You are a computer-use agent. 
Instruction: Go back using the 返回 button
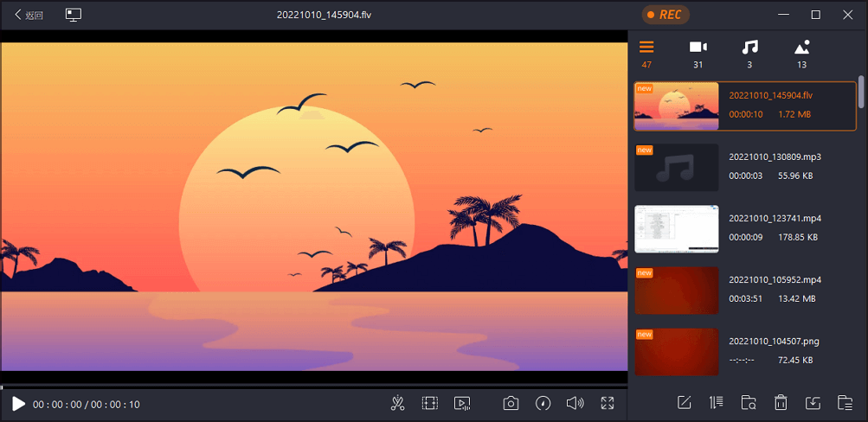coord(29,15)
